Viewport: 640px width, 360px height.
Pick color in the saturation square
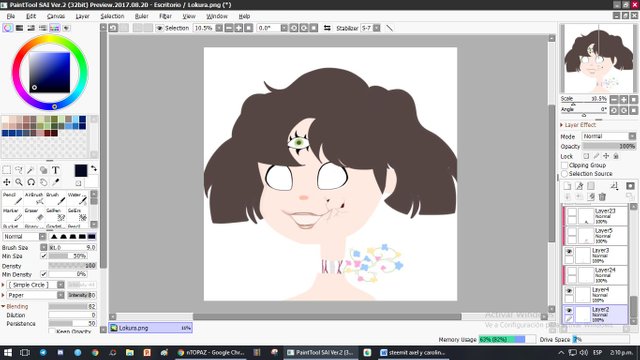pos(49,73)
